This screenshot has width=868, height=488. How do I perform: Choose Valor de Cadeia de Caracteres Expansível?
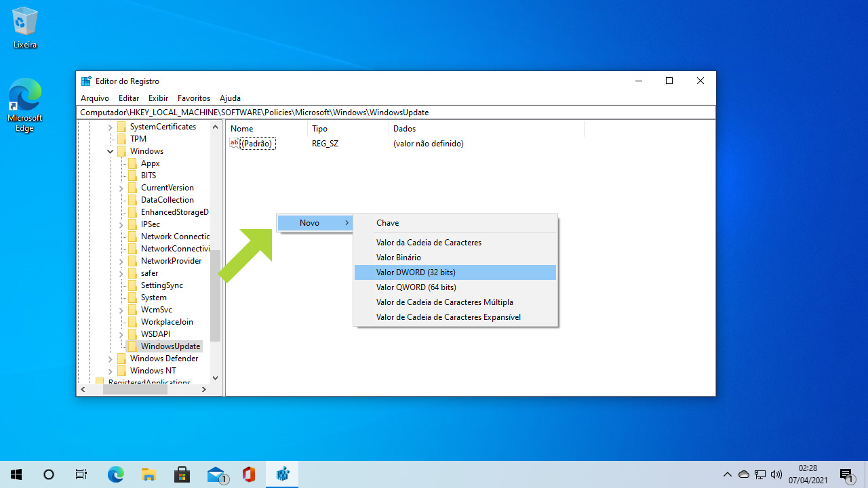tap(455, 317)
